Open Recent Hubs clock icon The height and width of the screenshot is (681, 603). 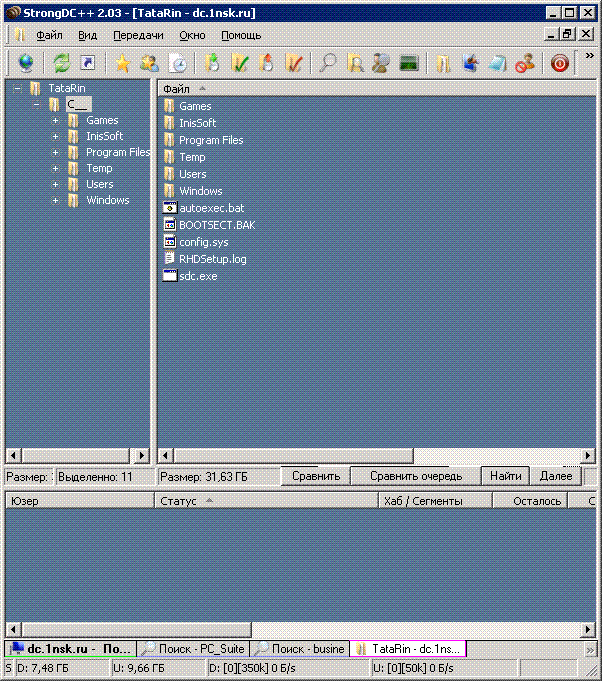point(177,63)
